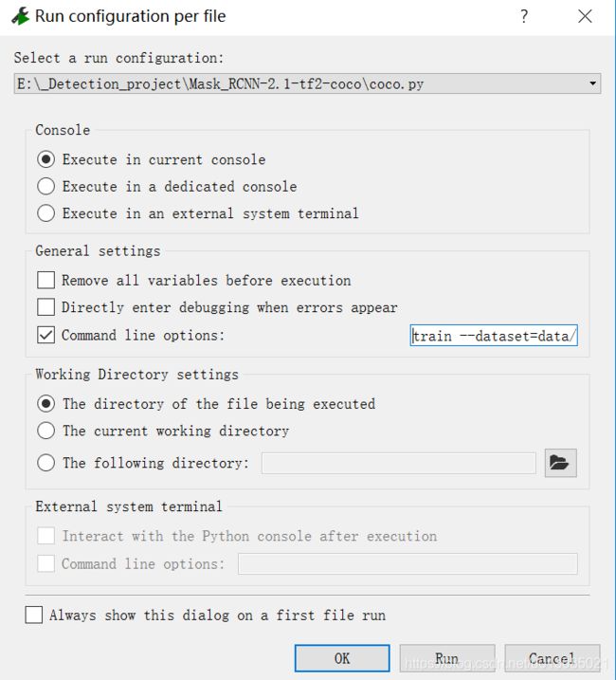Image resolution: width=616 pixels, height=680 pixels.
Task: Click the Cancel button
Action: coord(552,658)
